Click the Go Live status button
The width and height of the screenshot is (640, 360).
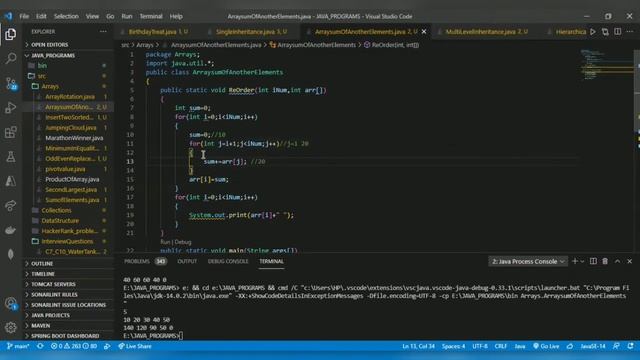point(546,346)
